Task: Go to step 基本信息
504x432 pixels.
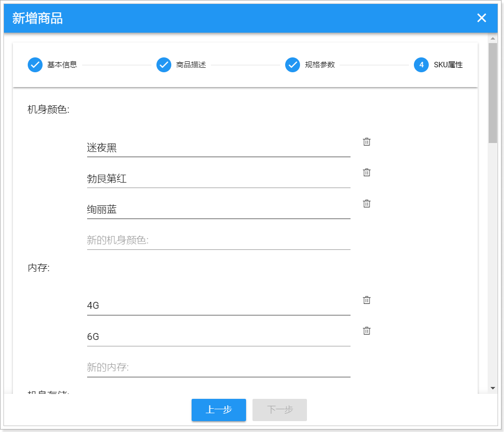Action: coord(52,65)
